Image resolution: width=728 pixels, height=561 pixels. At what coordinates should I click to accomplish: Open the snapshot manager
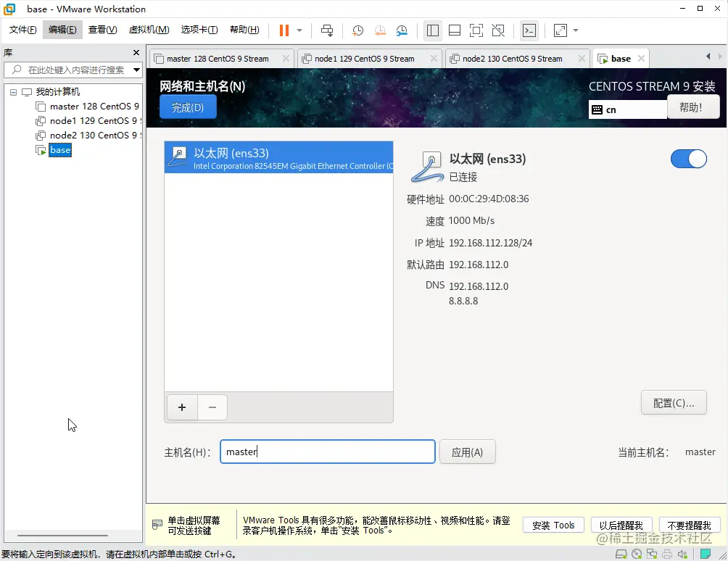pyautogui.click(x=402, y=30)
